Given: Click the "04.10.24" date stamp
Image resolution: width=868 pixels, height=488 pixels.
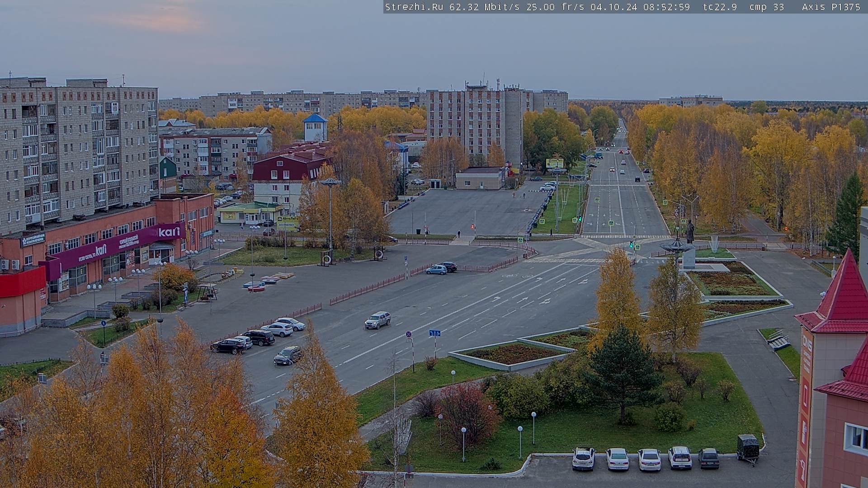Looking at the screenshot, I should (x=613, y=7).
